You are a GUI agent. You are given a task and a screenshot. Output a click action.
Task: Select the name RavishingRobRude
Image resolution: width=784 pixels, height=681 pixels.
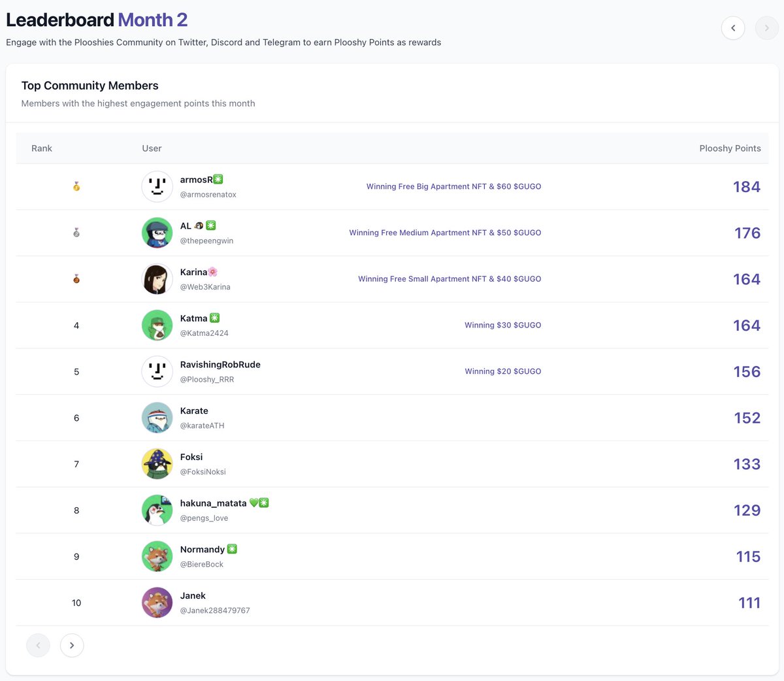[x=220, y=365]
